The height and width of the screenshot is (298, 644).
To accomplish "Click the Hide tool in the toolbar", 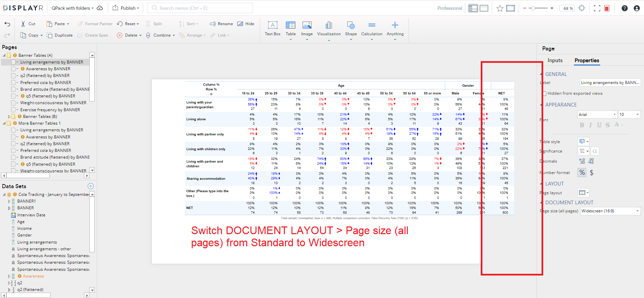I will 246,24.
